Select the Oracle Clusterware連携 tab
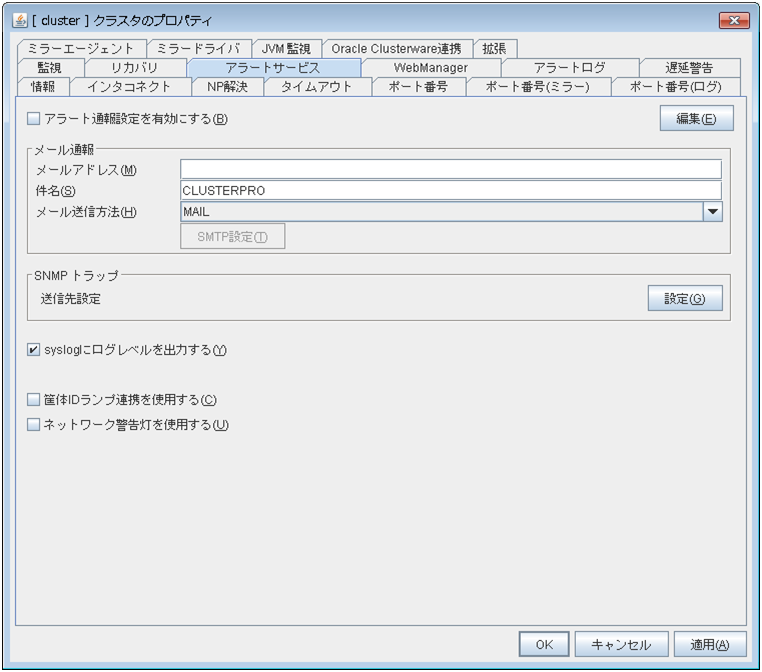The image size is (762, 672). coord(396,49)
